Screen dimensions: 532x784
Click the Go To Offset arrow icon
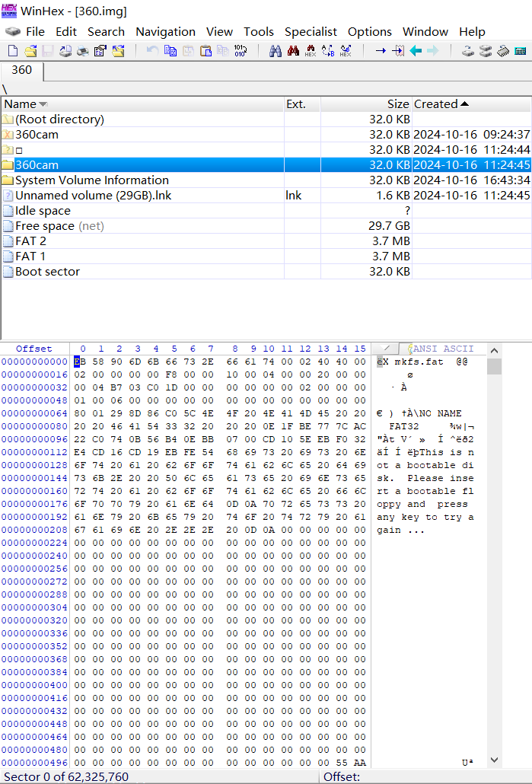click(x=381, y=51)
